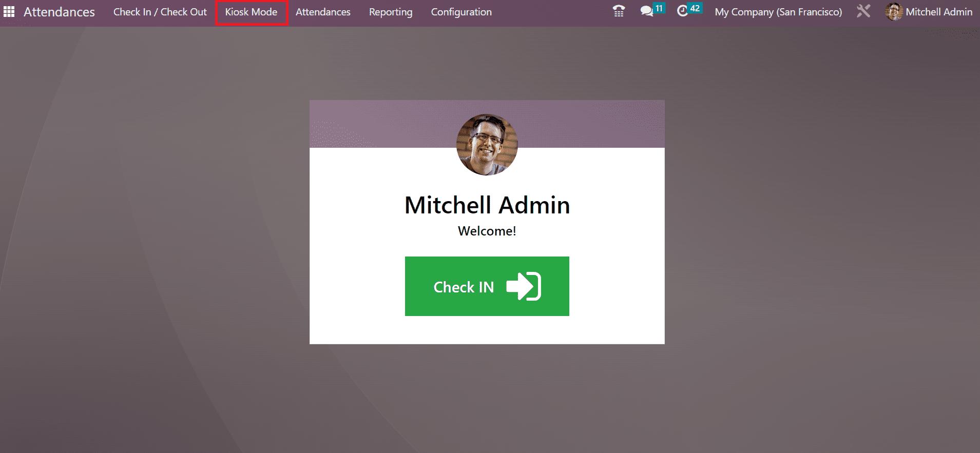Open the My Company (San Francisco) switcher
The width and height of the screenshot is (980, 453).
tap(778, 12)
